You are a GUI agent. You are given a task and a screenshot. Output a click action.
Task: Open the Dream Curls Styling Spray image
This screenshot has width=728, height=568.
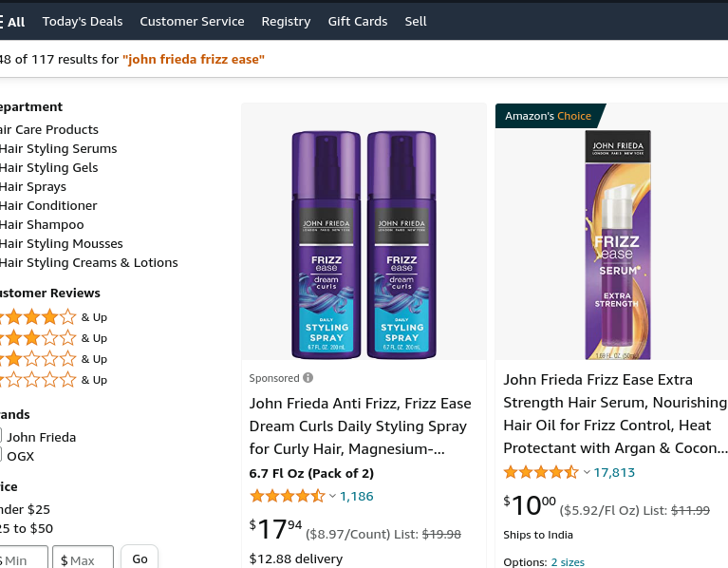pos(364,244)
